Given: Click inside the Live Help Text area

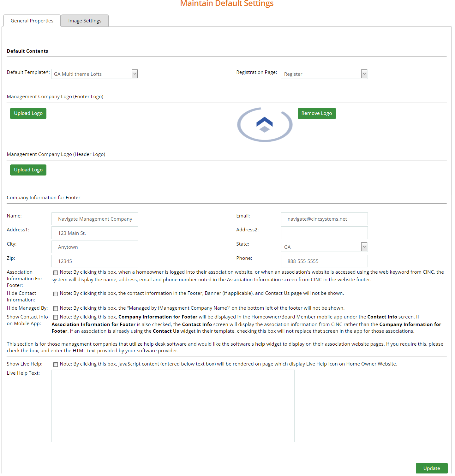Looking at the screenshot, I should coord(173,406).
